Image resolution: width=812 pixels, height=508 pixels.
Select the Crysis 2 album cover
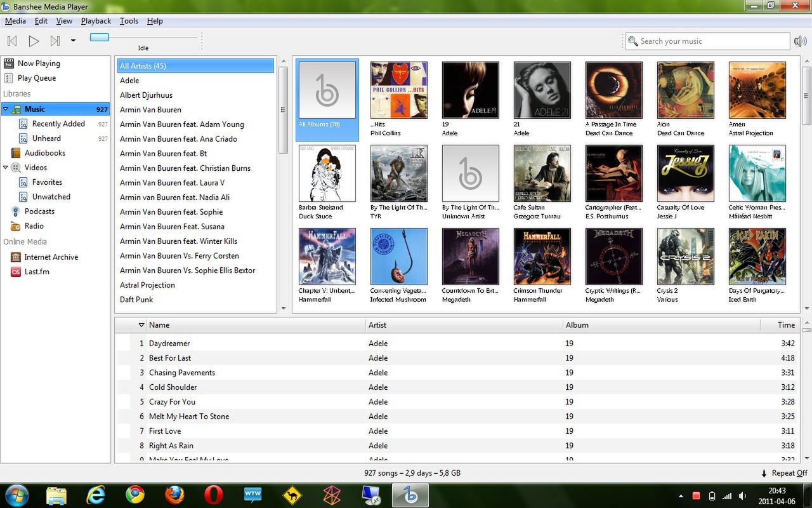(x=686, y=257)
